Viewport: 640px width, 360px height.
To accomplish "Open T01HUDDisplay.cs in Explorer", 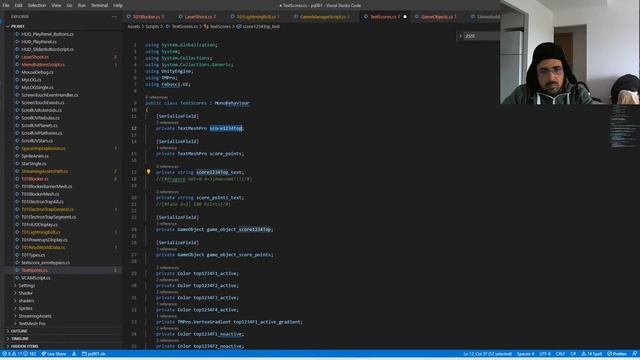I will click(39, 224).
